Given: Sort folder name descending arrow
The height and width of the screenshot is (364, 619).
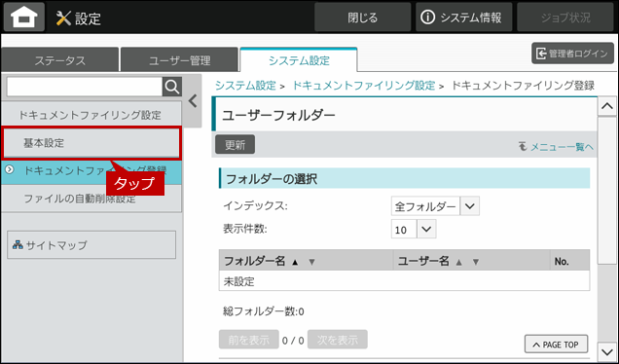Looking at the screenshot, I should point(311,262).
